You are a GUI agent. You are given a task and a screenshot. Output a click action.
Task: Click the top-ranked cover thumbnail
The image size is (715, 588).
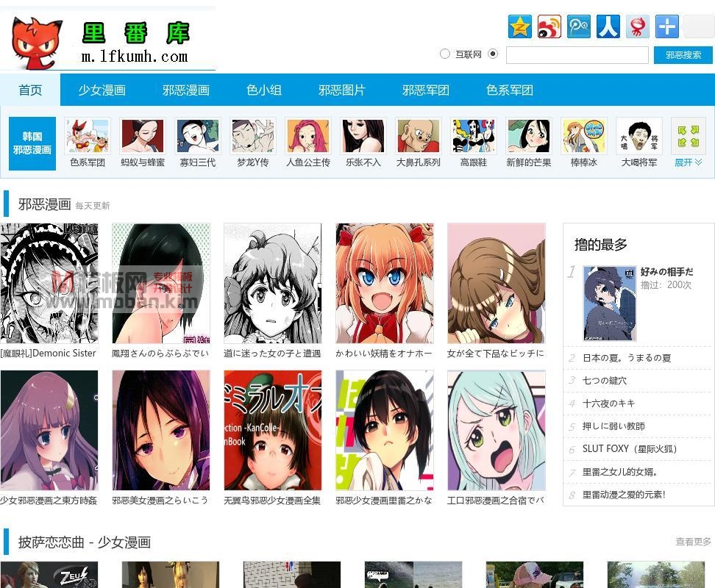(610, 304)
